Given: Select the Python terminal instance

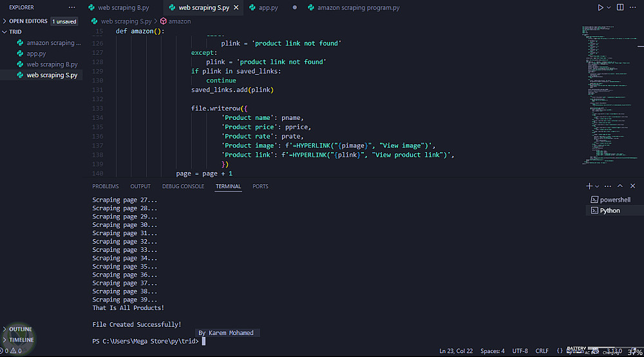Looking at the screenshot, I should (615, 210).
